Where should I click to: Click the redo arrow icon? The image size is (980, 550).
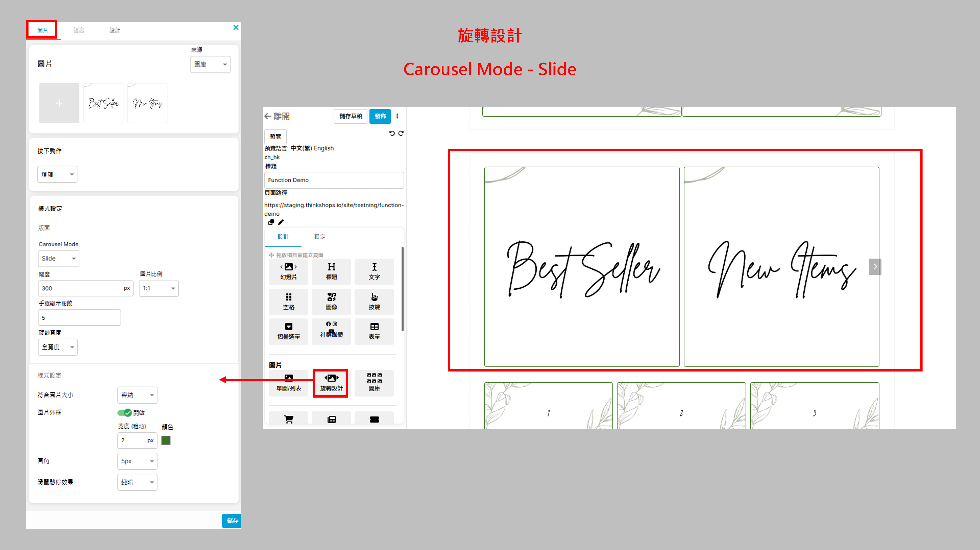pyautogui.click(x=401, y=133)
